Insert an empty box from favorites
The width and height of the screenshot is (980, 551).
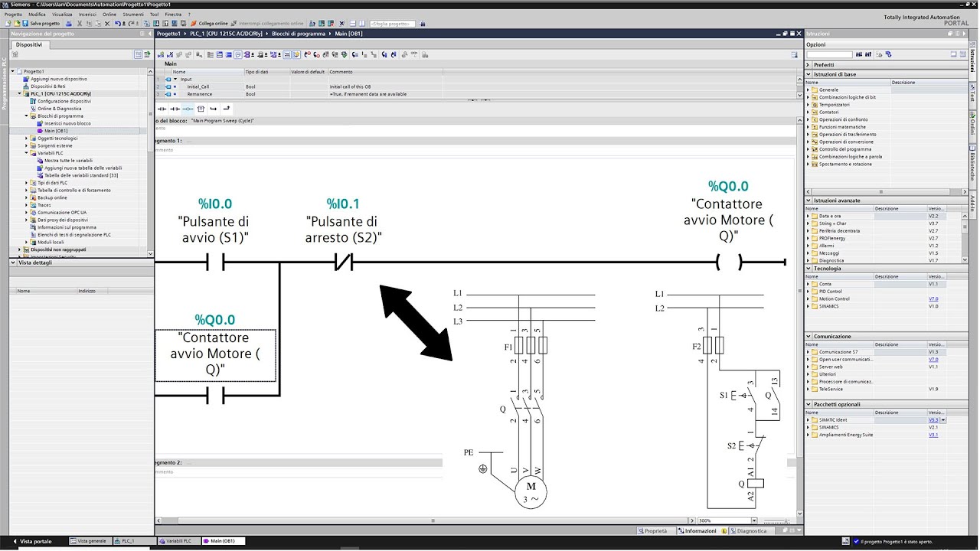[x=201, y=109]
